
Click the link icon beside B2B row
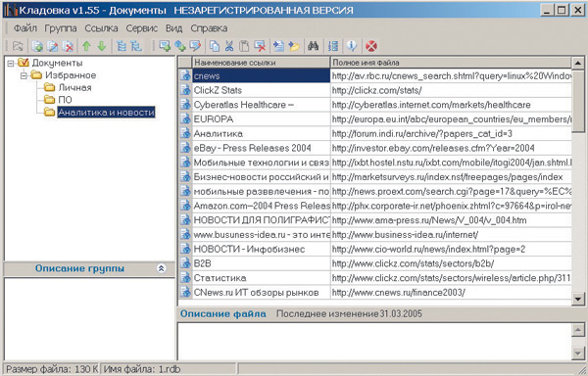pyautogui.click(x=185, y=263)
